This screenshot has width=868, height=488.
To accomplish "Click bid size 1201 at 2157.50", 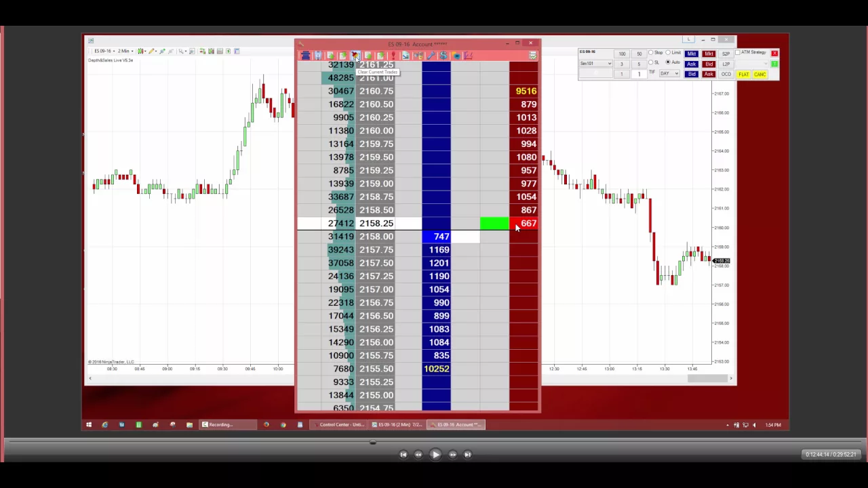I will (436, 263).
